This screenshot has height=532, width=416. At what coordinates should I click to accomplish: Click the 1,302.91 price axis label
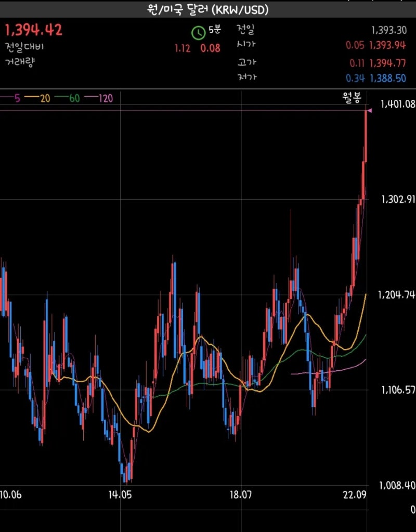tap(398, 199)
